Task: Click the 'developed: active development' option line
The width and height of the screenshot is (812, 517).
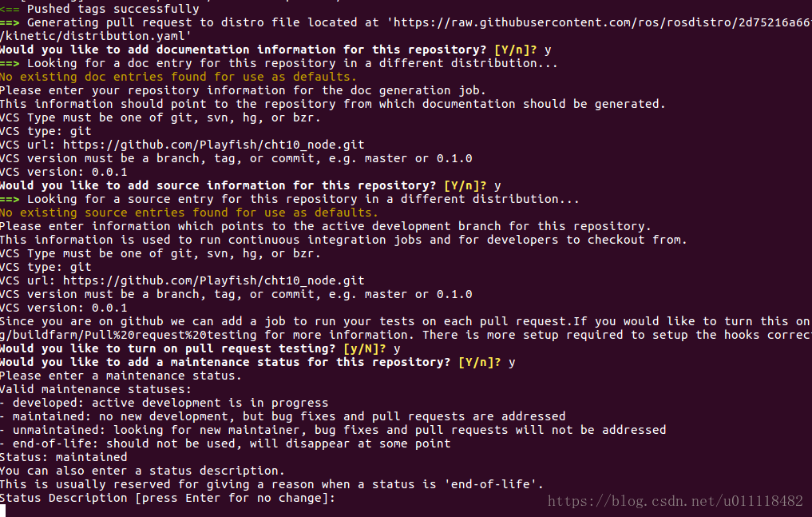Action: [164, 403]
